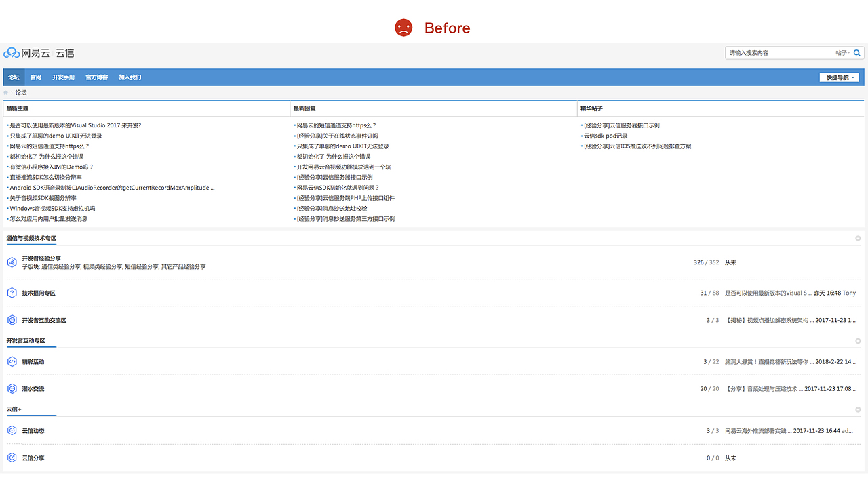Image resolution: width=868 pixels, height=488 pixels.
Task: Click the 精华帖子 column header
Action: [x=591, y=108]
